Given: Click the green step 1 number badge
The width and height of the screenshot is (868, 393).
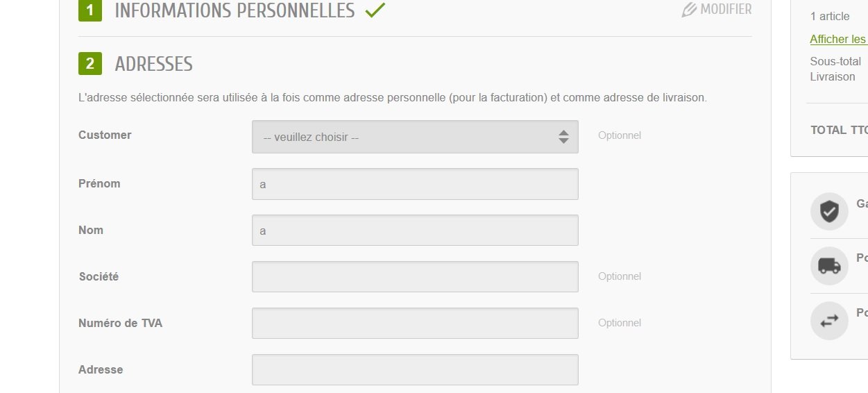Looking at the screenshot, I should coord(90,10).
